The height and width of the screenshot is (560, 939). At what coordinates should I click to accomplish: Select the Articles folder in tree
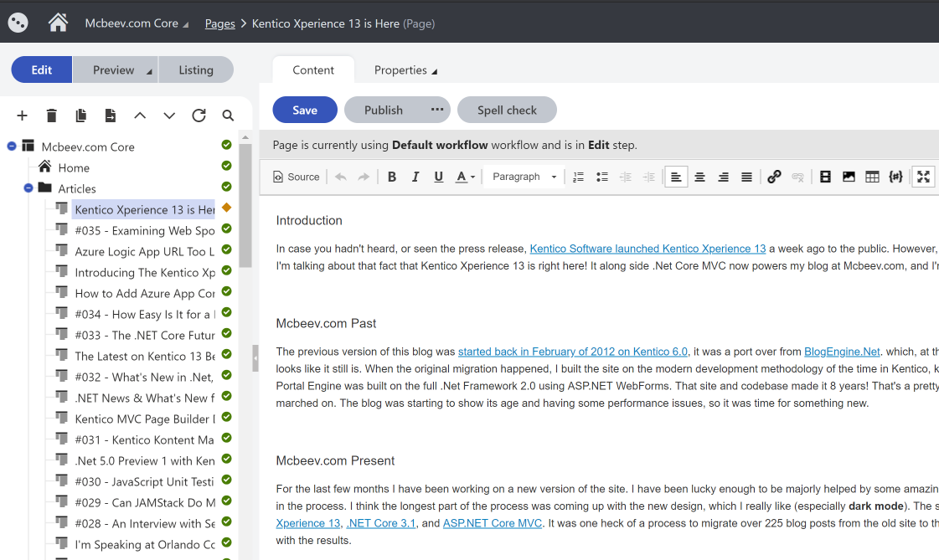(x=77, y=189)
